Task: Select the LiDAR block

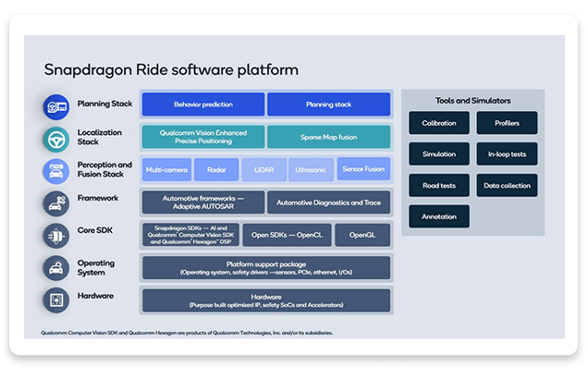Action: [264, 170]
